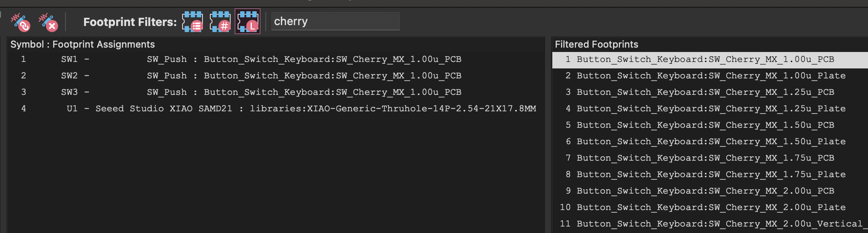
Task: Click the footprint filter text field containing cherry
Action: [x=335, y=21]
